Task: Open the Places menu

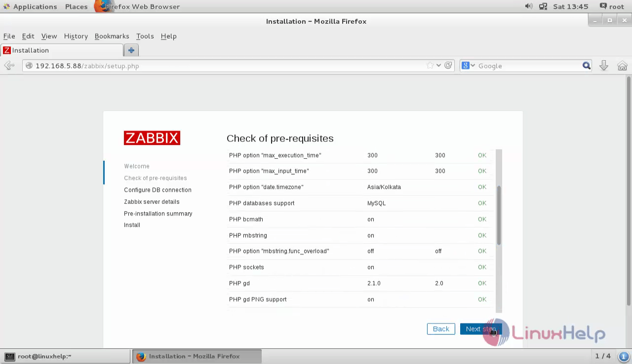Action: pyautogui.click(x=76, y=6)
